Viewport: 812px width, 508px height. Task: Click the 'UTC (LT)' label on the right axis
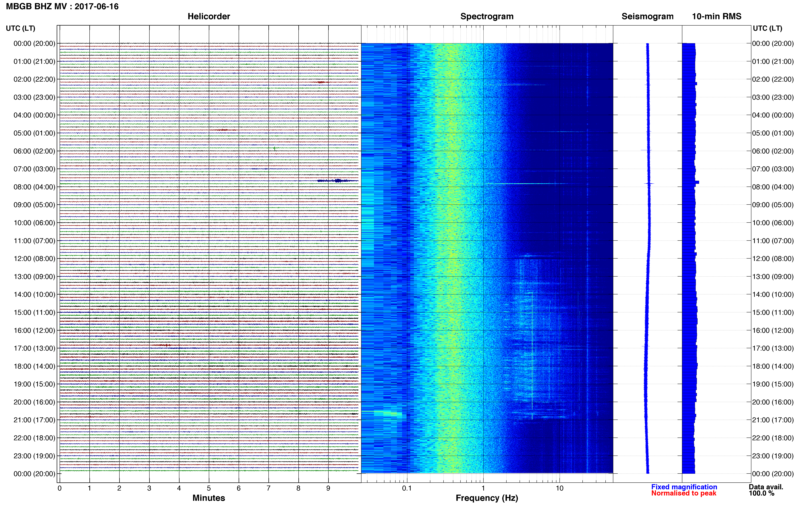point(767,28)
